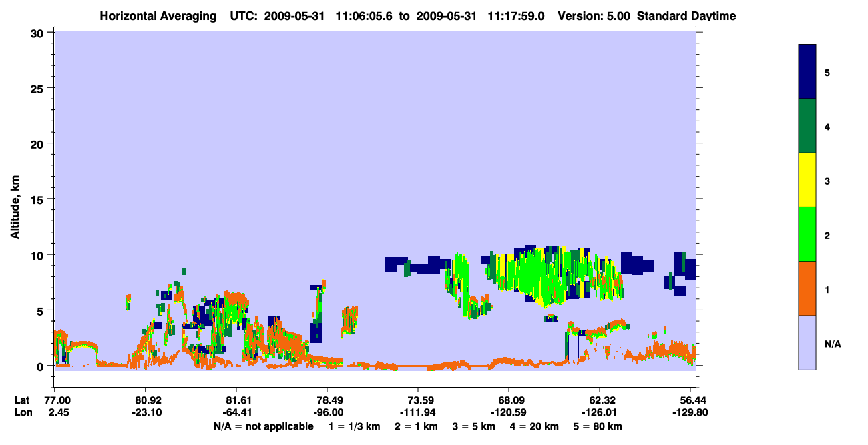
Task: Click legend text '4 = 20 km'
Action: (535, 426)
